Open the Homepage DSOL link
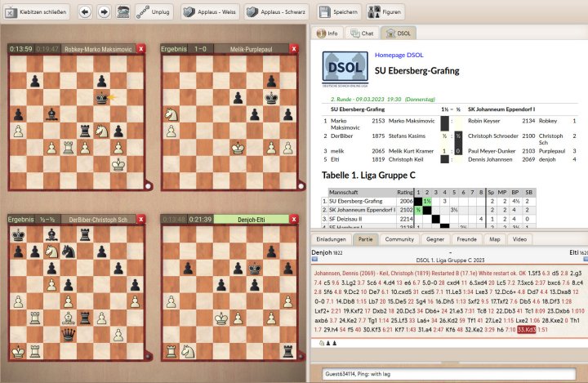 click(x=399, y=55)
